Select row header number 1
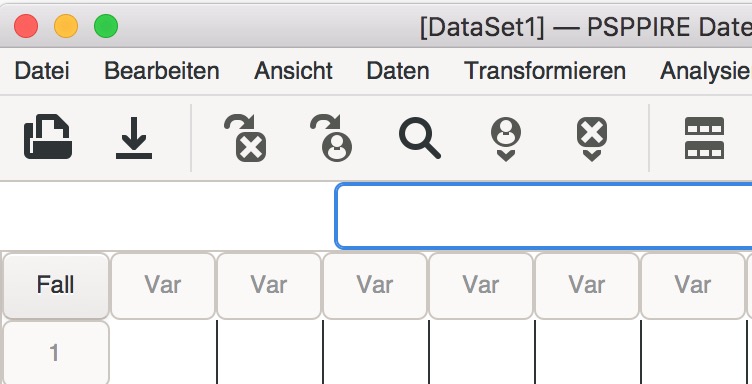752x384 pixels. click(56, 353)
